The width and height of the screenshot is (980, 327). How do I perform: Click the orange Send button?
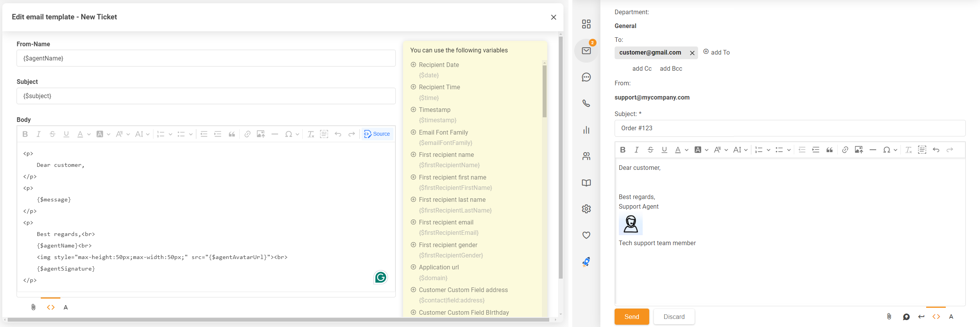pyautogui.click(x=632, y=317)
